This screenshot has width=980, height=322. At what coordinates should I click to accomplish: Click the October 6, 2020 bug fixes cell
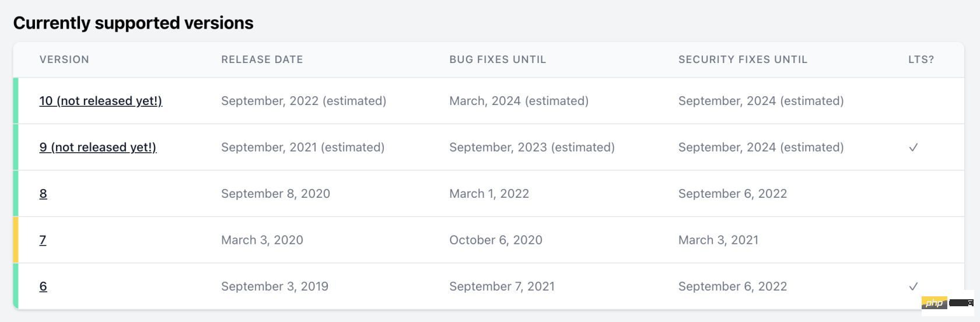(496, 240)
